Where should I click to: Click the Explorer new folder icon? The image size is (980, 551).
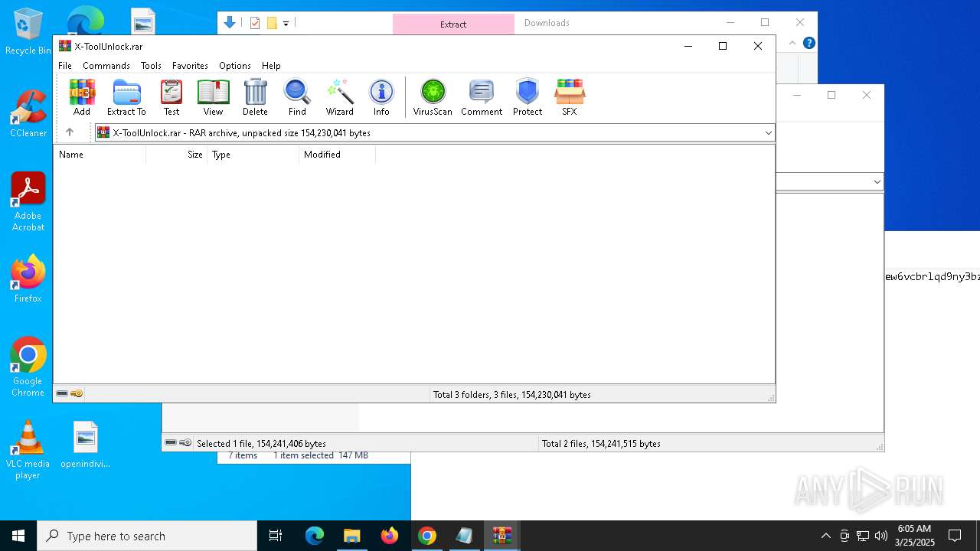[272, 23]
